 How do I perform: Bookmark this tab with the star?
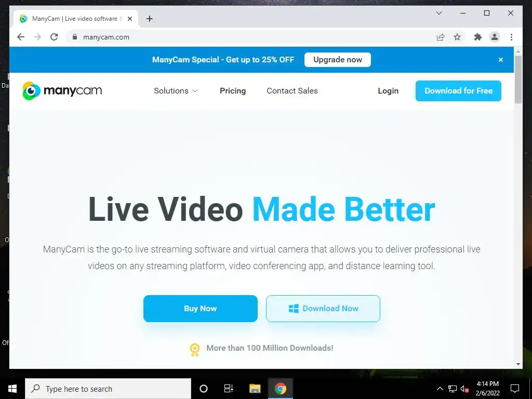(x=457, y=37)
